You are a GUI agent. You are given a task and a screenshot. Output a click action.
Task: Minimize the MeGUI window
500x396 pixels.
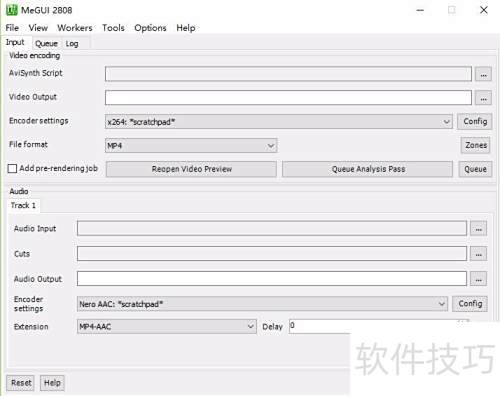click(420, 10)
